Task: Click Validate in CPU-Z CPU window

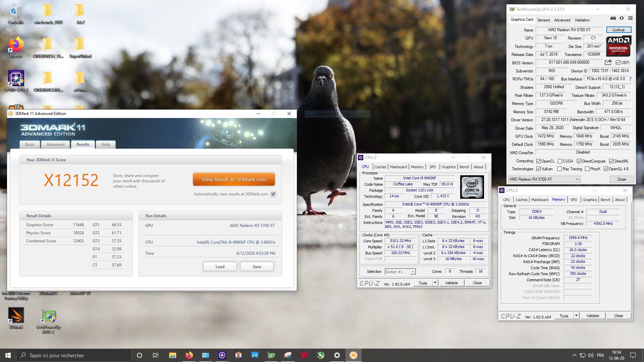Action: (x=451, y=283)
